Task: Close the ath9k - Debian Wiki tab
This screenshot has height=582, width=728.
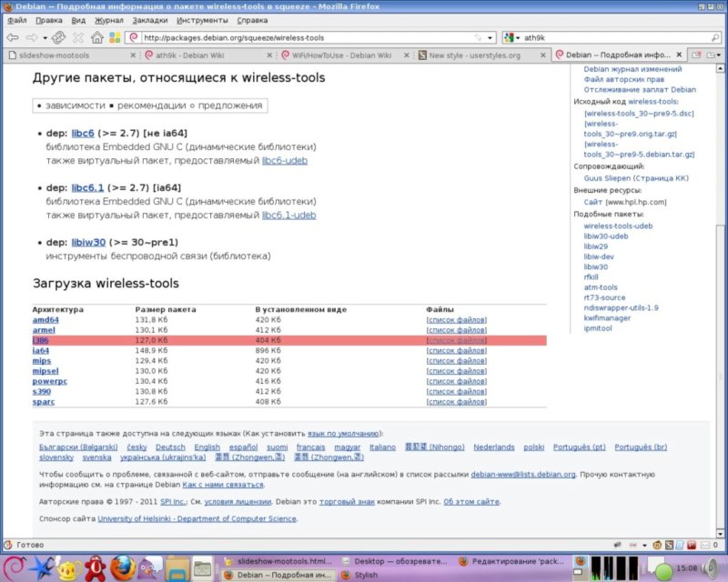Action: (x=269, y=55)
